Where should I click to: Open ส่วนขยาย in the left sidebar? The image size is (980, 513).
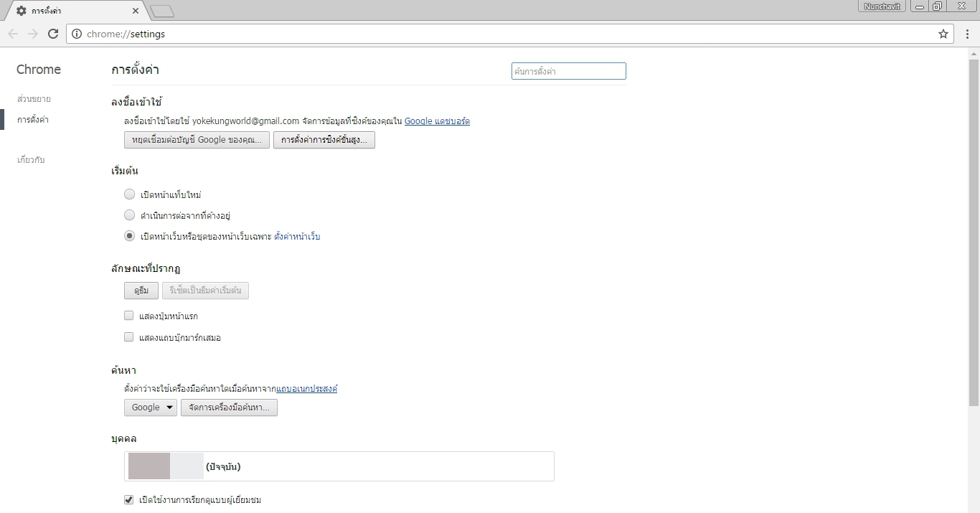[34, 99]
